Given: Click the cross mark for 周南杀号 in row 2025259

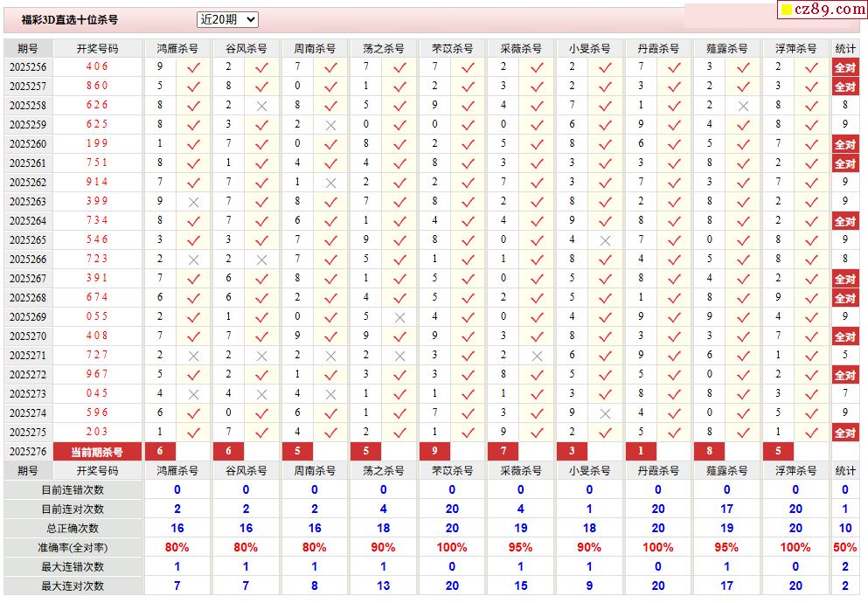Looking at the screenshot, I should click(x=330, y=125).
